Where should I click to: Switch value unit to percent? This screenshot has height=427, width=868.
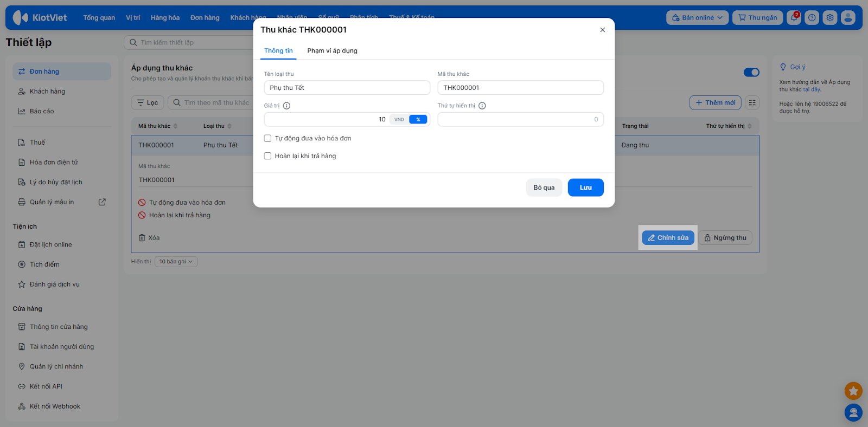click(418, 120)
